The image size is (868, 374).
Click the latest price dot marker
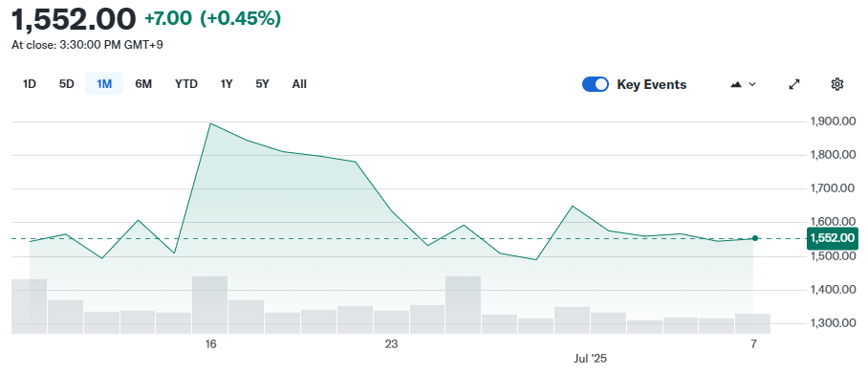(755, 238)
